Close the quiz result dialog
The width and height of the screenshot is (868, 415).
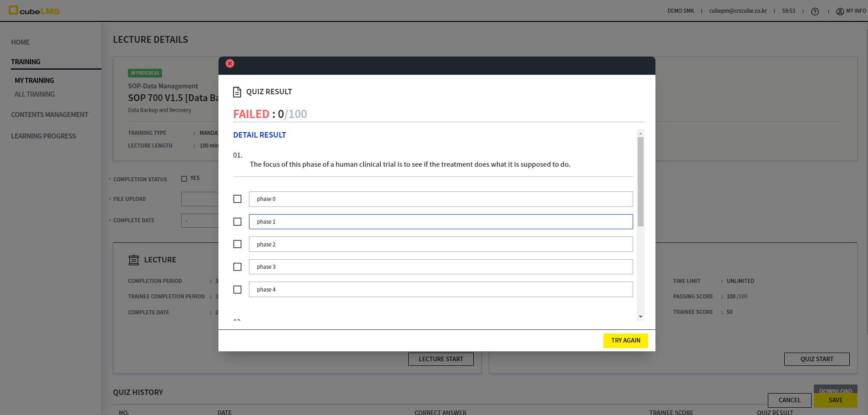230,63
